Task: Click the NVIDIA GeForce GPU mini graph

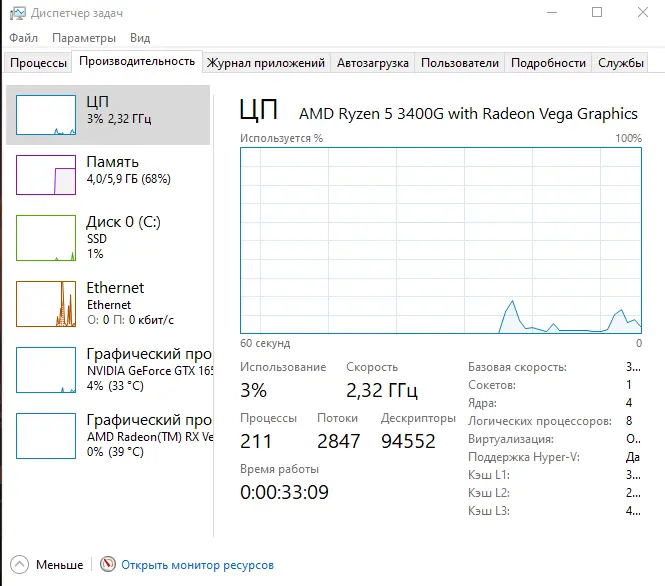Action: tap(46, 370)
